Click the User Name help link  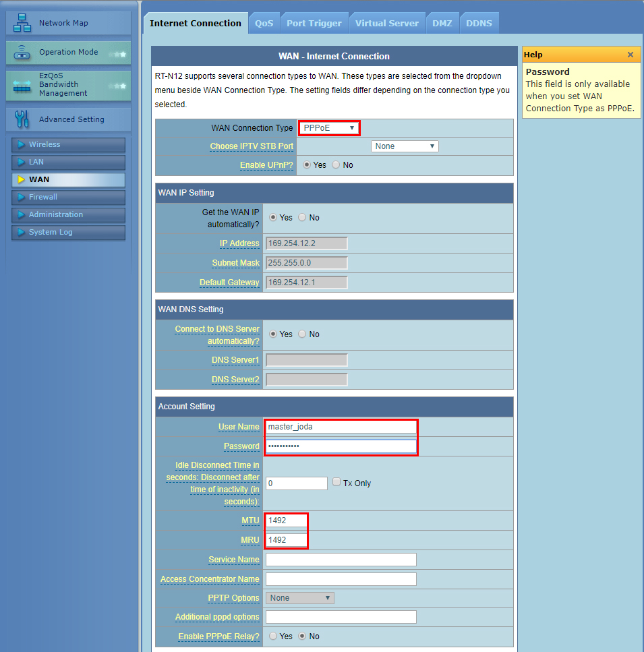(x=239, y=427)
